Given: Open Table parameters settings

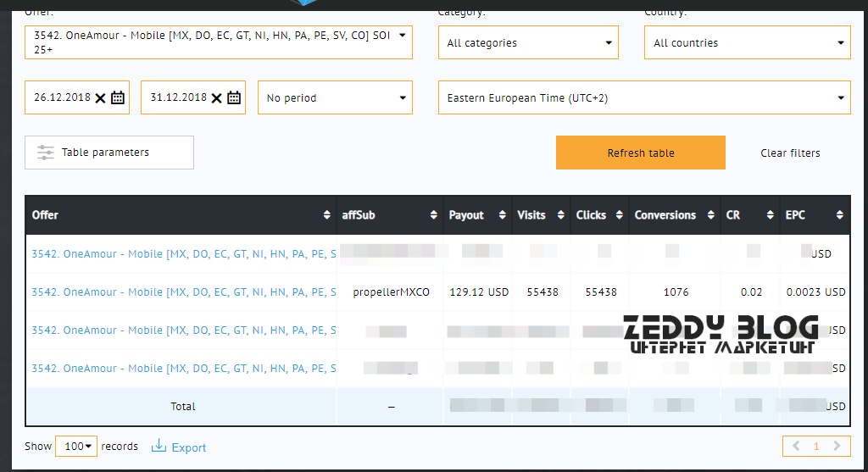Looking at the screenshot, I should point(108,153).
